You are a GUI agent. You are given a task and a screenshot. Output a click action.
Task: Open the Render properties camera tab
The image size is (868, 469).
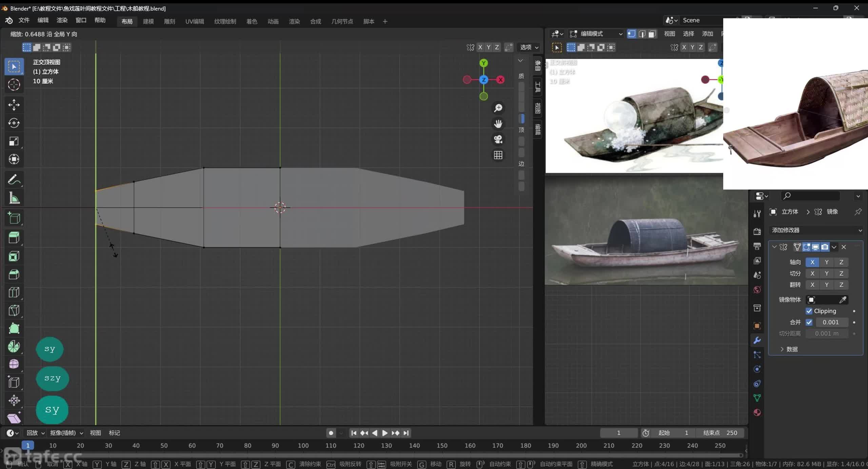point(757,231)
